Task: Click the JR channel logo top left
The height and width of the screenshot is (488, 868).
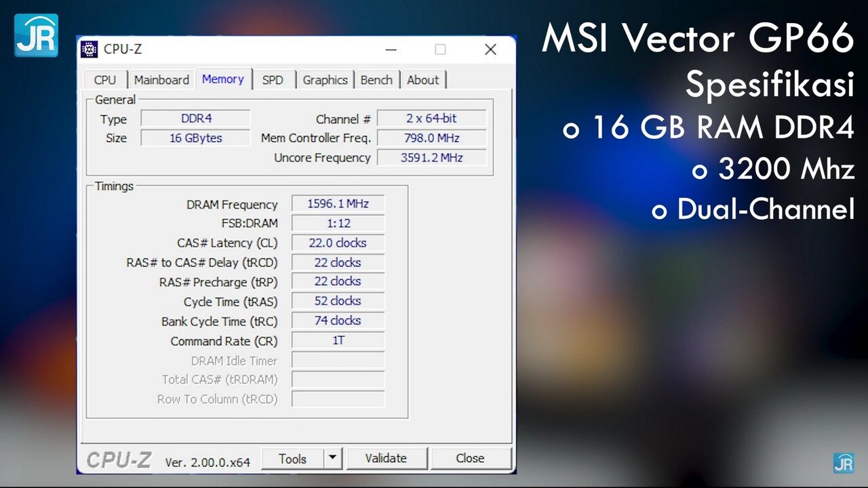Action: (x=35, y=36)
